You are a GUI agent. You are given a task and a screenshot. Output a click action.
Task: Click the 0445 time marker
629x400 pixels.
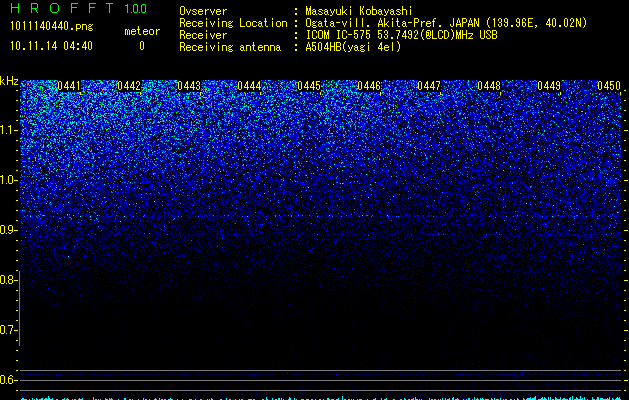pyautogui.click(x=309, y=86)
